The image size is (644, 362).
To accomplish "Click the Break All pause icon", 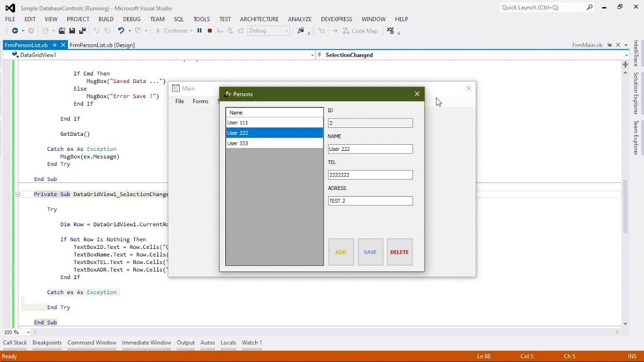I will pyautogui.click(x=199, y=31).
